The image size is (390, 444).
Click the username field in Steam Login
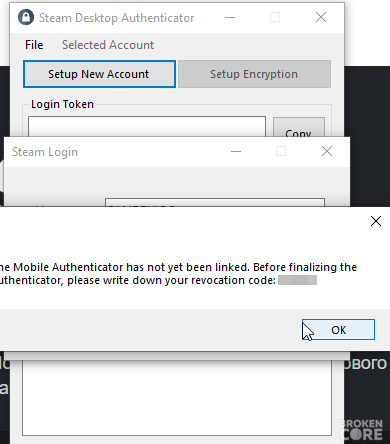(x=215, y=202)
